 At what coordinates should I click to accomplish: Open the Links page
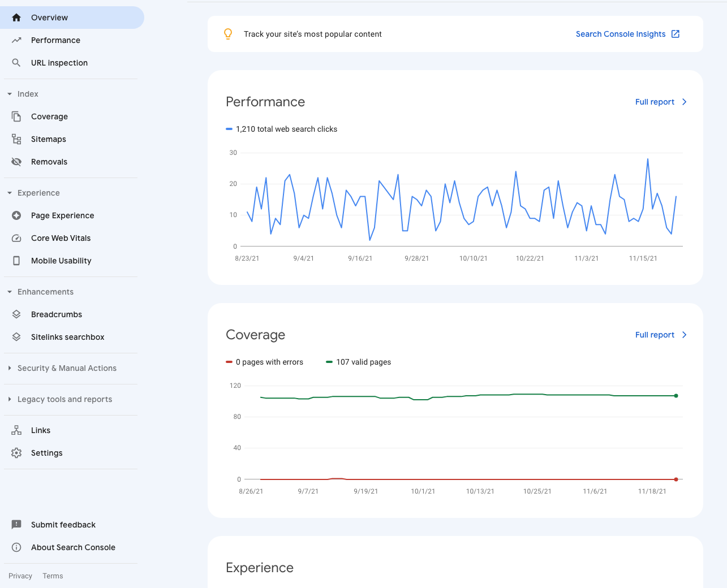click(x=72, y=430)
